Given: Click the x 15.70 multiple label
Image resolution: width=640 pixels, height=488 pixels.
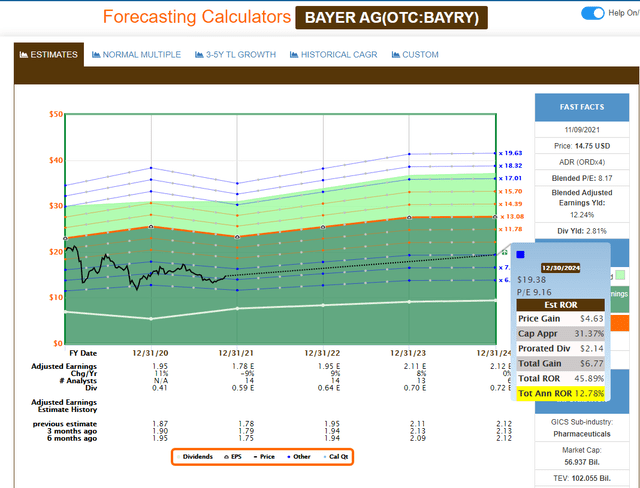Looking at the screenshot, I should 510,191.
